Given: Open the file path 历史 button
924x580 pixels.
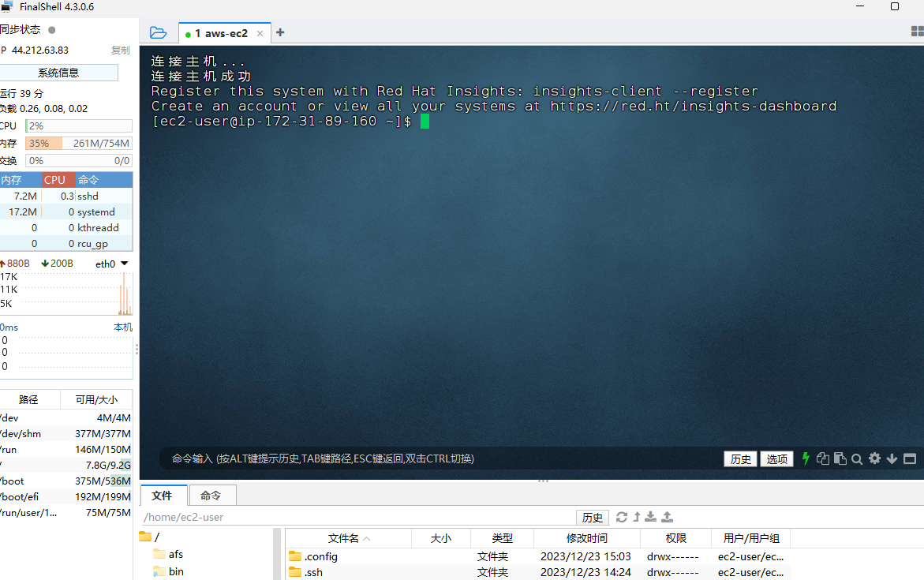Looking at the screenshot, I should 593,517.
